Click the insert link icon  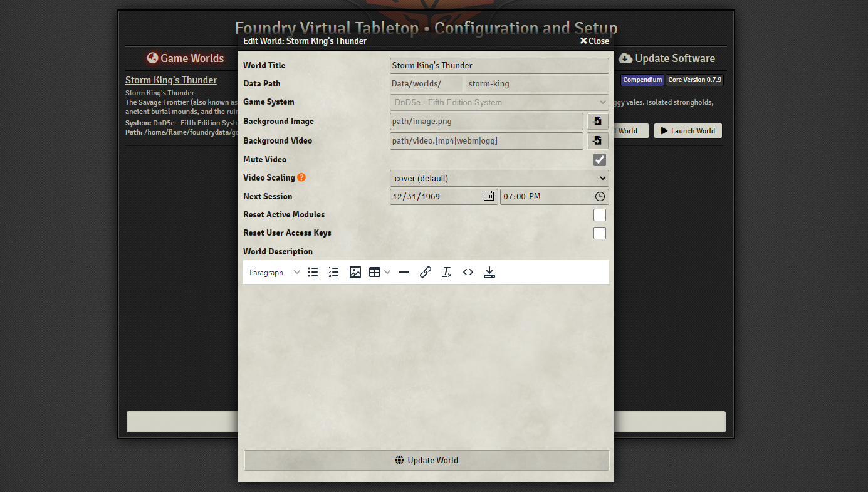tap(426, 272)
